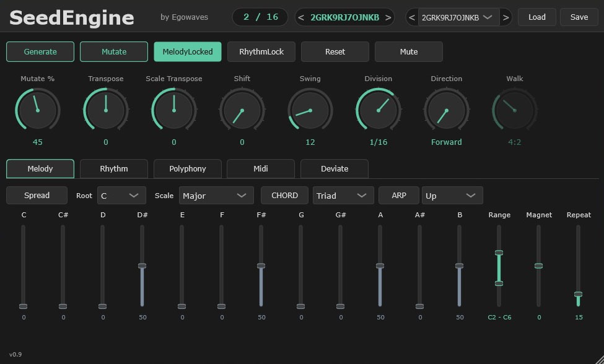Click the F# note slider handle
Viewport: 604px width, 364px height.
[x=261, y=266]
